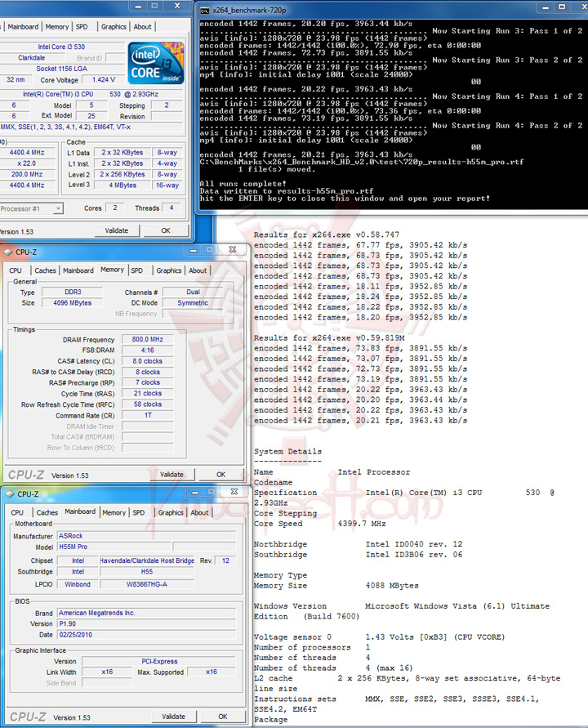This screenshot has width=588, height=728.
Task: Minimize the x264_benchmark console window
Action: point(546,7)
